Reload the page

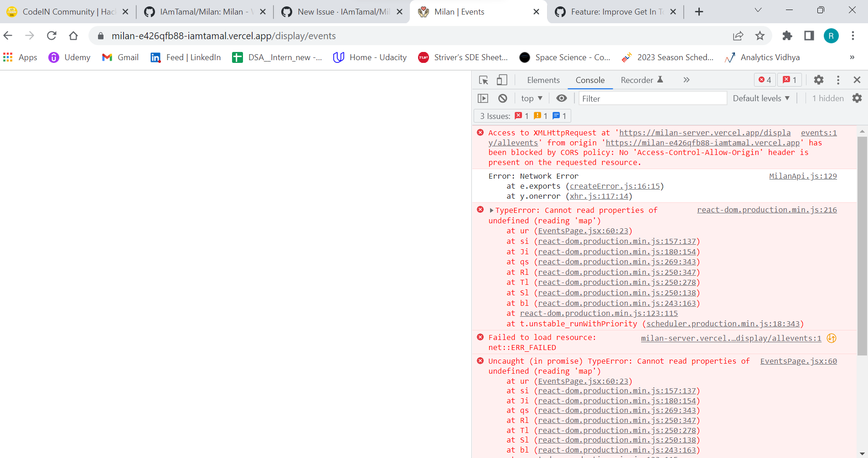point(52,36)
